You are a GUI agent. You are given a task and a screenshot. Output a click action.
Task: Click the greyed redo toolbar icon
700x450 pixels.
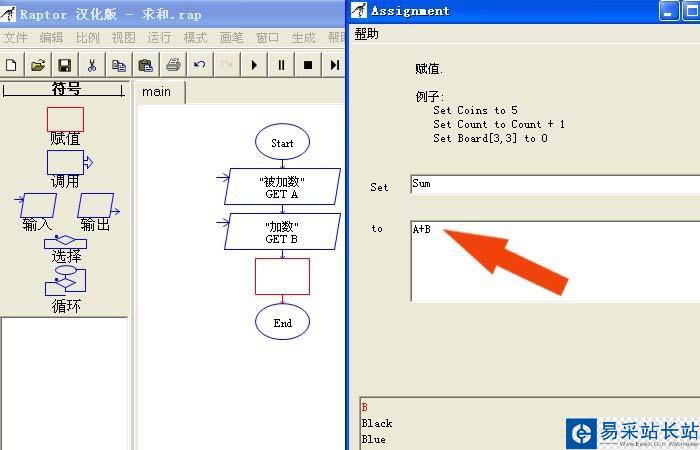(x=227, y=65)
